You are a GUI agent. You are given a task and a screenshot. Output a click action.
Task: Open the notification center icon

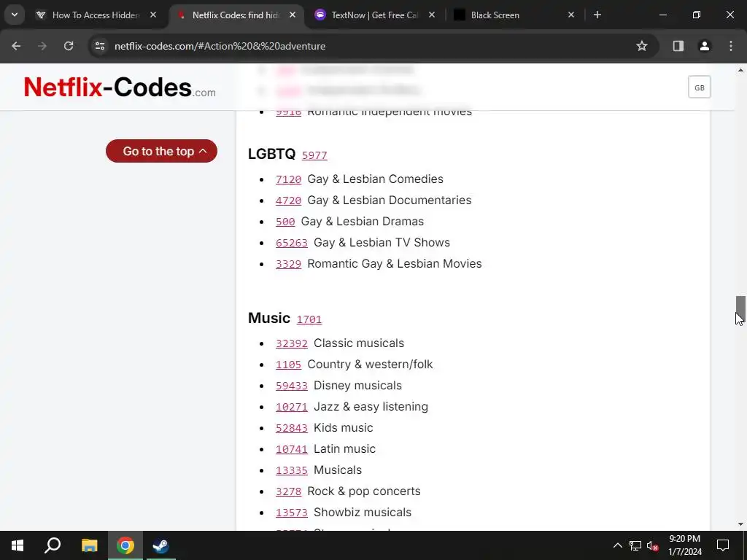(723, 545)
